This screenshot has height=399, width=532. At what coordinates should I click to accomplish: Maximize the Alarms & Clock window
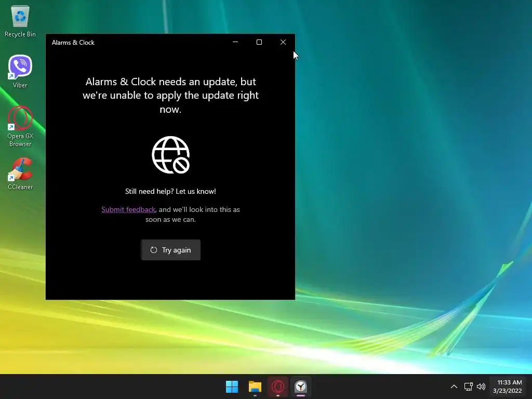click(259, 42)
